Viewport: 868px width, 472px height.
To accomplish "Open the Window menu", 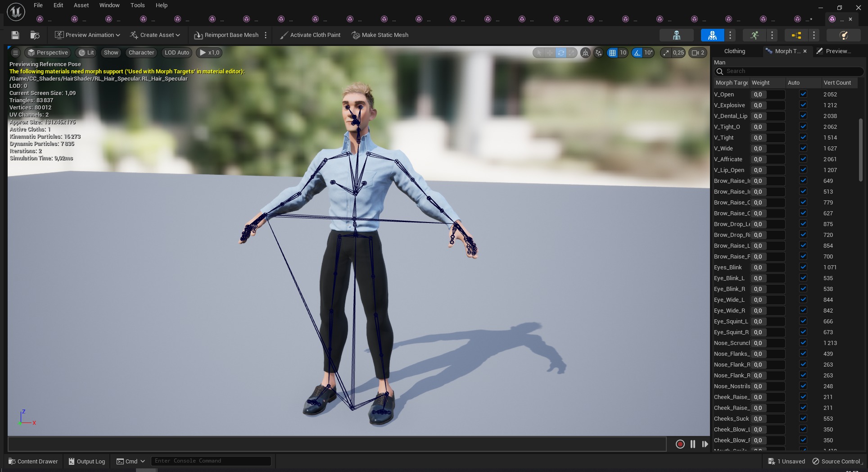I will [x=109, y=5].
